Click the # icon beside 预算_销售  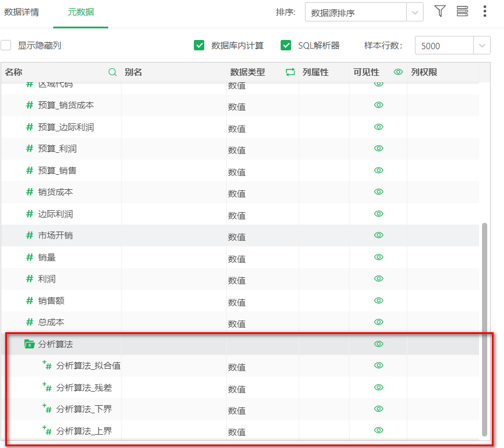pyautogui.click(x=30, y=170)
